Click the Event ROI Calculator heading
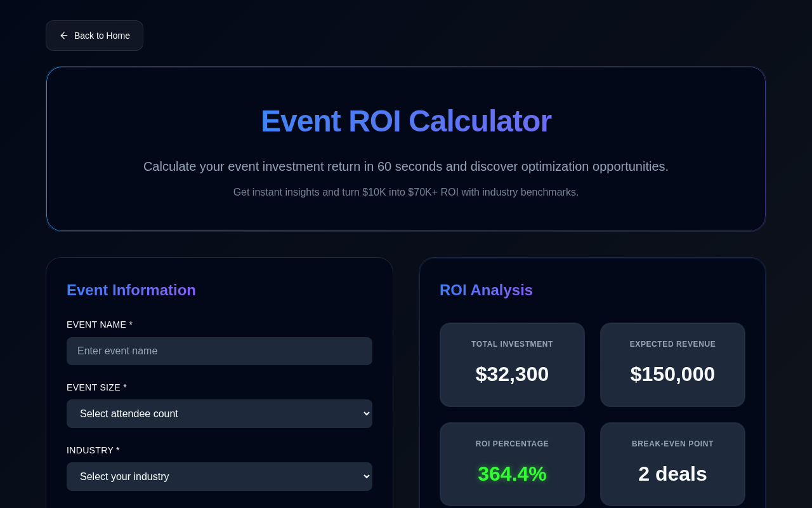The image size is (812, 508). [406, 121]
